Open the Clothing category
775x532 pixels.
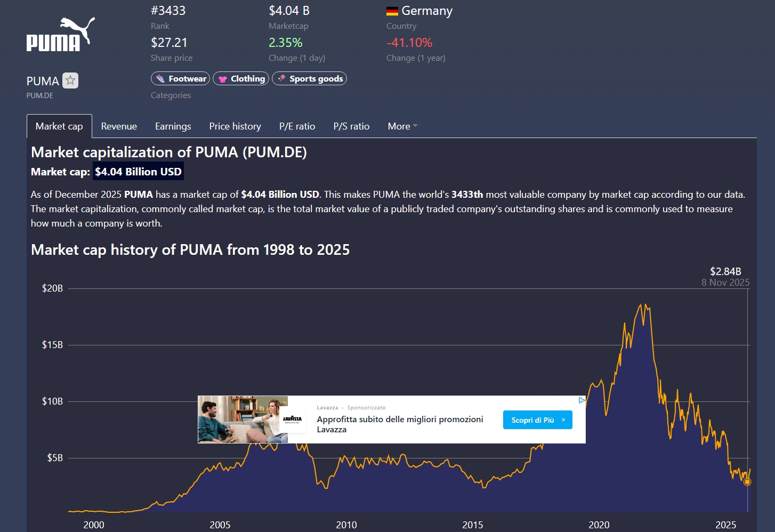tap(241, 78)
